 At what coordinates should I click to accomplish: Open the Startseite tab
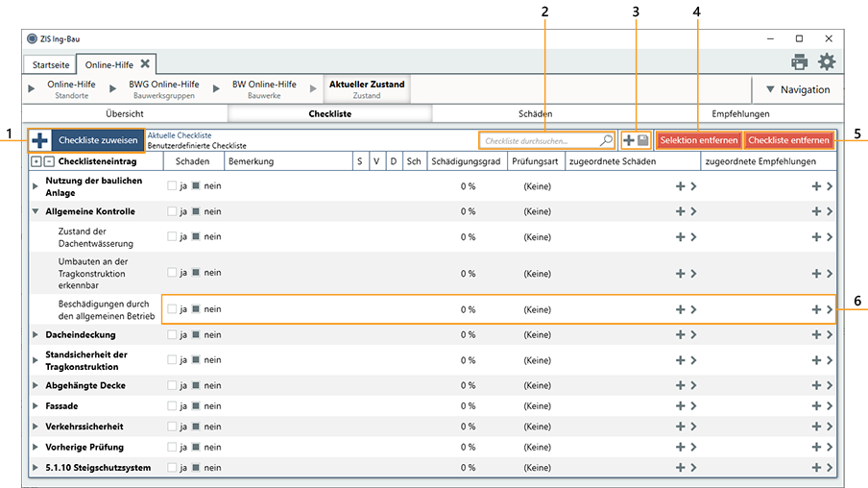51,65
